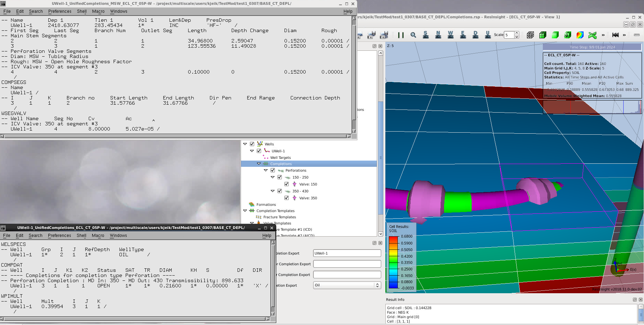The height and width of the screenshot is (325, 644).
Task: Set the camera to the Down view (D icon)
Action: pos(475,35)
